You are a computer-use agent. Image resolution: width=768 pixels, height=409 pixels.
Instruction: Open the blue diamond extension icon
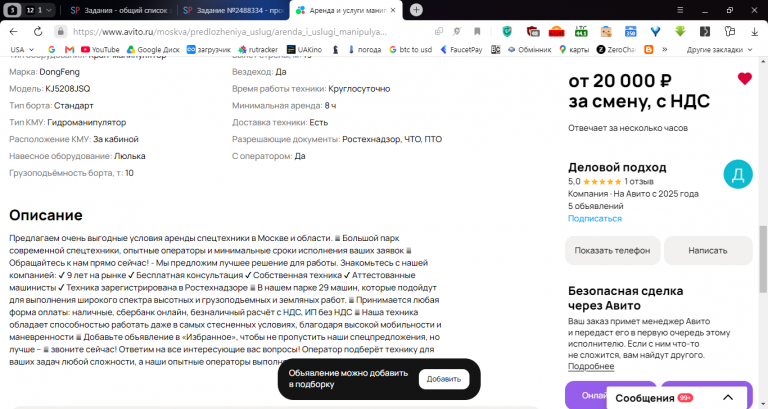pyautogui.click(x=655, y=31)
